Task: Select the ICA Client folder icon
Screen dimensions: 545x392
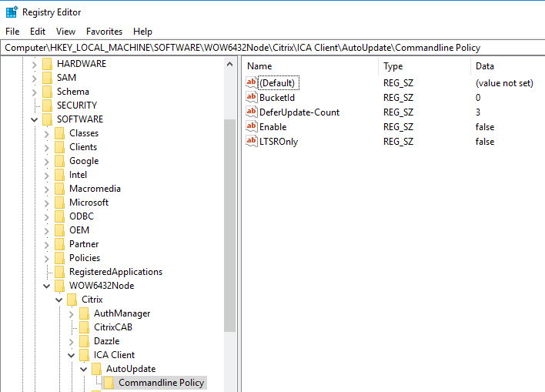Action: [85, 355]
